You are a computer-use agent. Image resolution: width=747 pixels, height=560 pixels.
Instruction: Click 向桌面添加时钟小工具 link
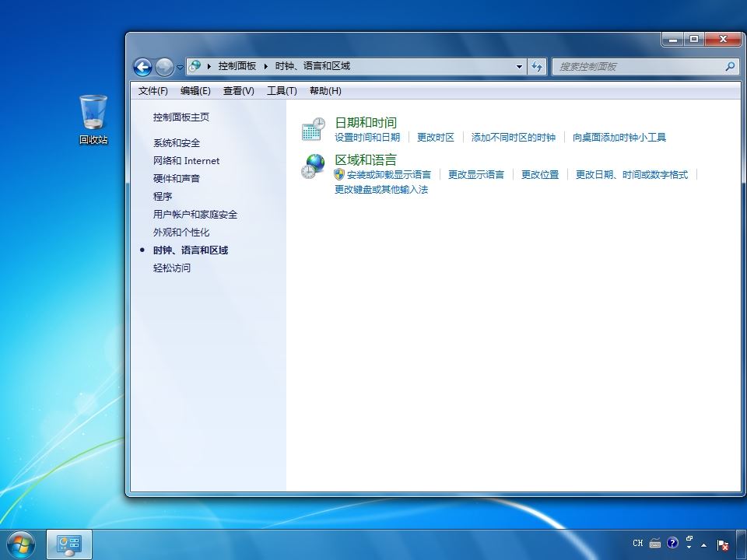tap(619, 137)
